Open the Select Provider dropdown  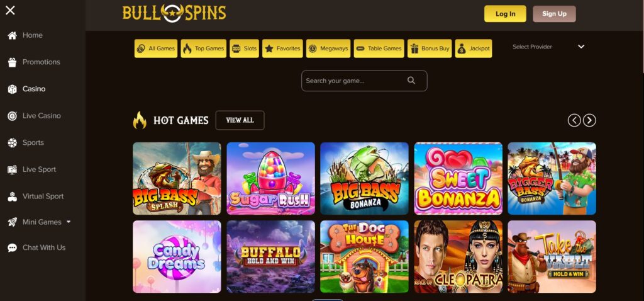coord(548,47)
